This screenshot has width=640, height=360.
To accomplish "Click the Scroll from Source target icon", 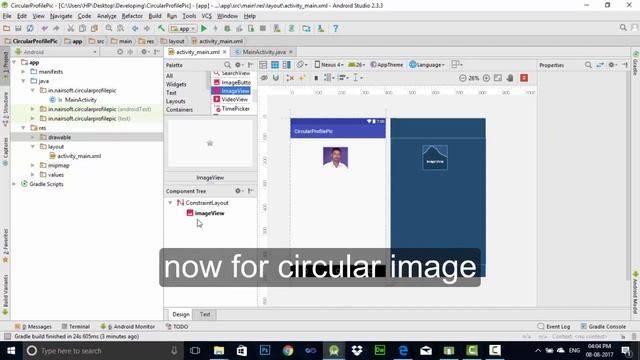I will point(120,52).
